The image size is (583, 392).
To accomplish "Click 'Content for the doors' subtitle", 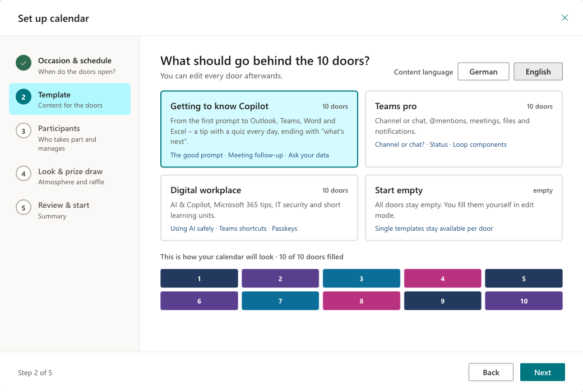I will pos(70,105).
